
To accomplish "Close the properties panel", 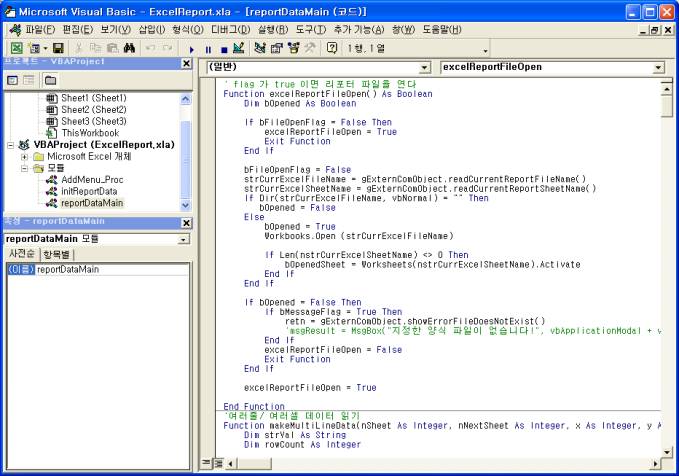I will click(x=186, y=221).
